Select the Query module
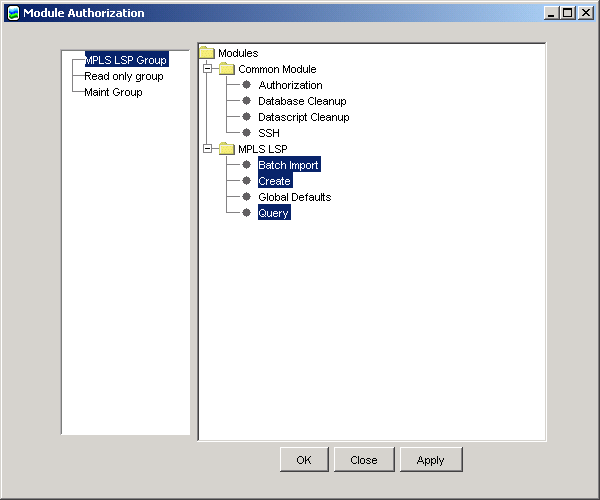This screenshot has width=600, height=500. pos(274,213)
